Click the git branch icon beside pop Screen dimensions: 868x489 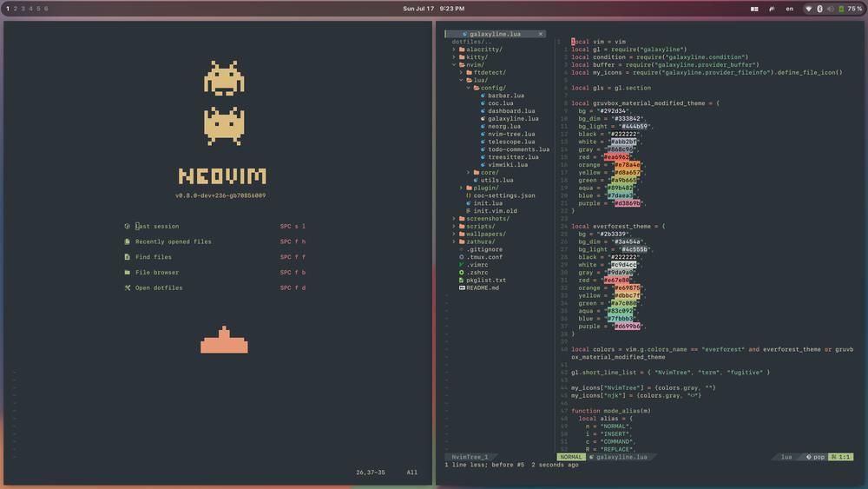(808, 457)
